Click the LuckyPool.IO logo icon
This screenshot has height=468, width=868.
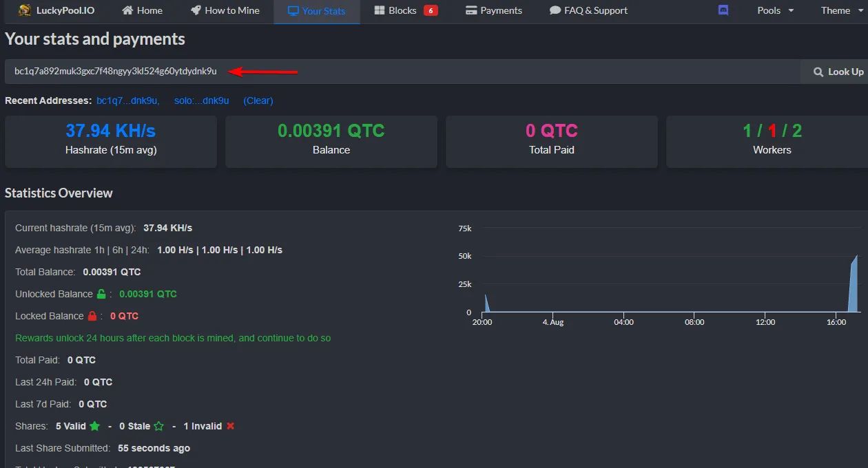[25, 10]
